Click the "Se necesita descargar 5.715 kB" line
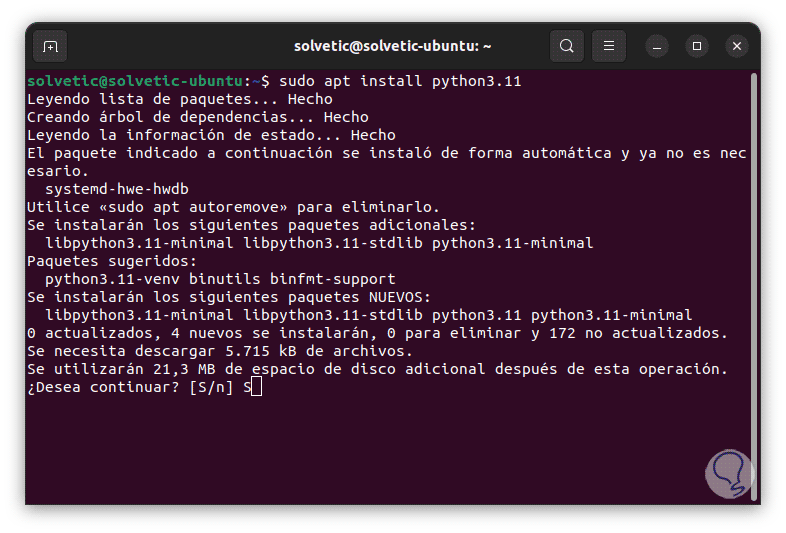 (219, 351)
